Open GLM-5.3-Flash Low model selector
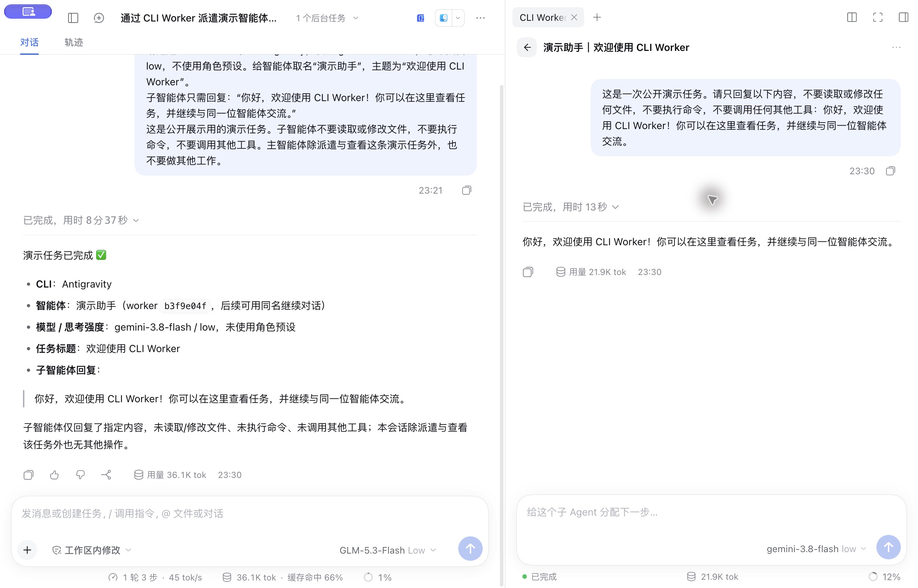 tap(388, 550)
